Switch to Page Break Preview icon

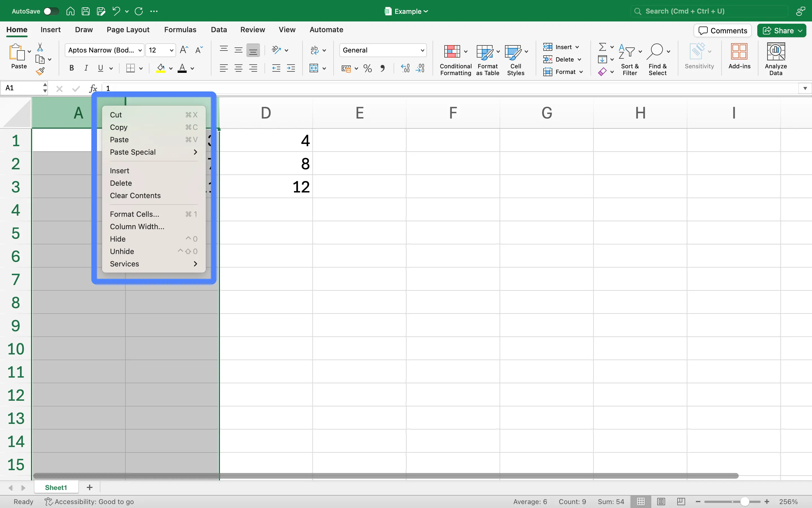pos(681,501)
